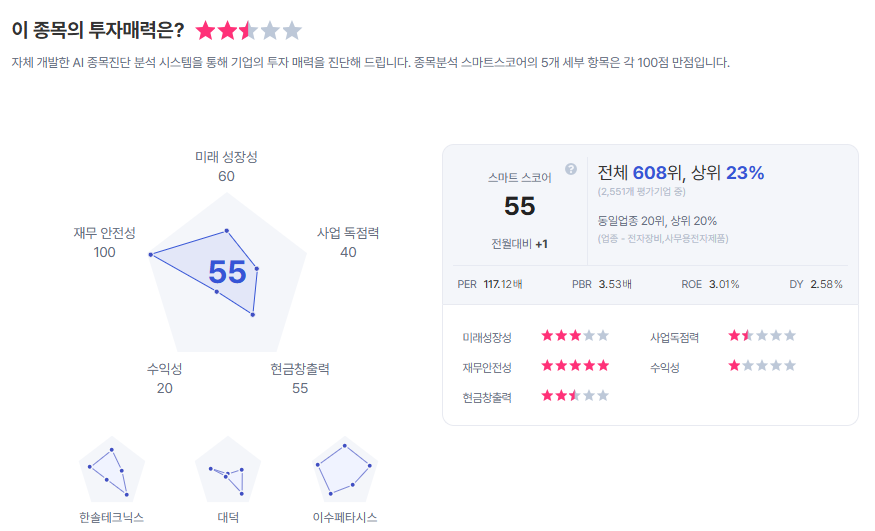Click the 재무안전성 five-star rating
Image resolution: width=875 pixels, height=531 pixels.
[x=575, y=366]
